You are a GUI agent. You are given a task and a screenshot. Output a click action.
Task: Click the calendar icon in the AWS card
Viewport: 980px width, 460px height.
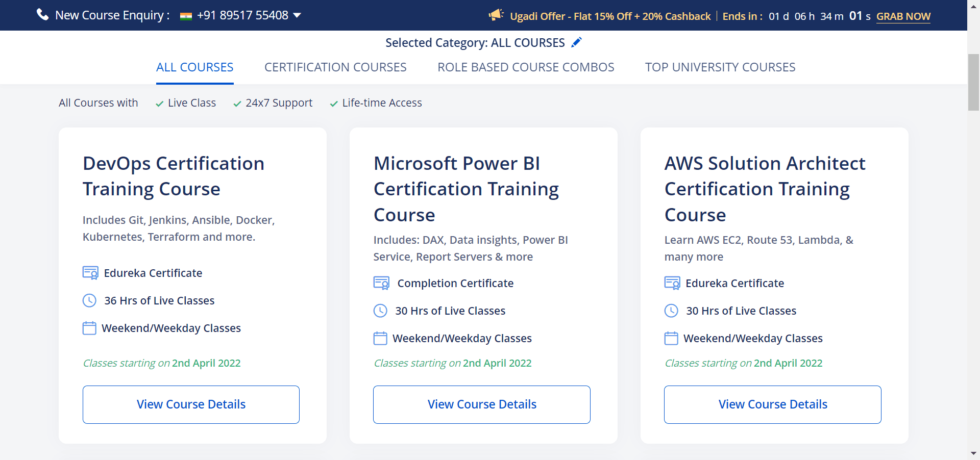click(x=671, y=338)
